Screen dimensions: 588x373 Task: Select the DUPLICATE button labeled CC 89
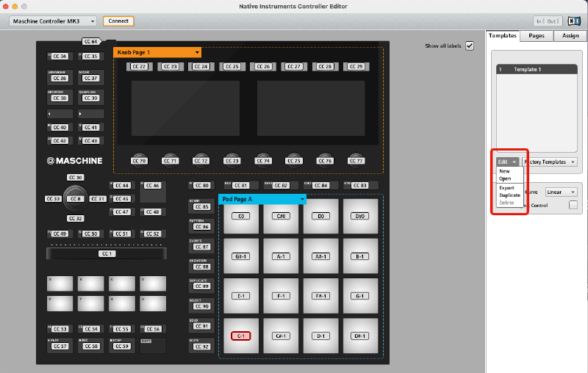(x=201, y=285)
